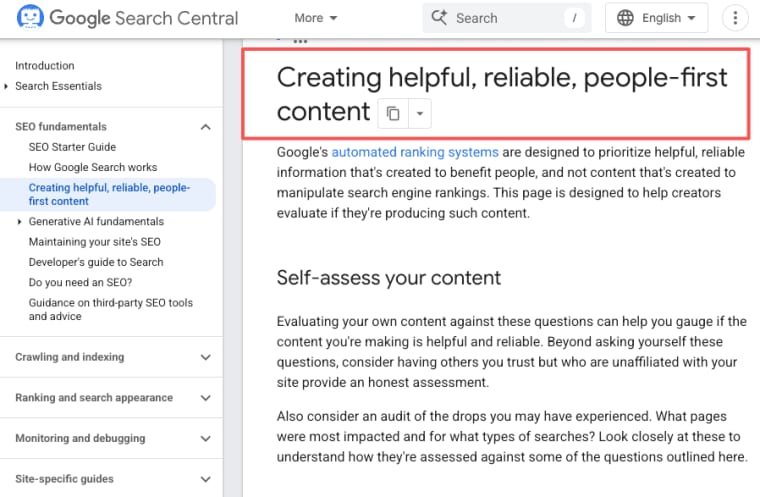Click paragraph starting Also consider an audit
760x497 pixels.
click(512, 437)
